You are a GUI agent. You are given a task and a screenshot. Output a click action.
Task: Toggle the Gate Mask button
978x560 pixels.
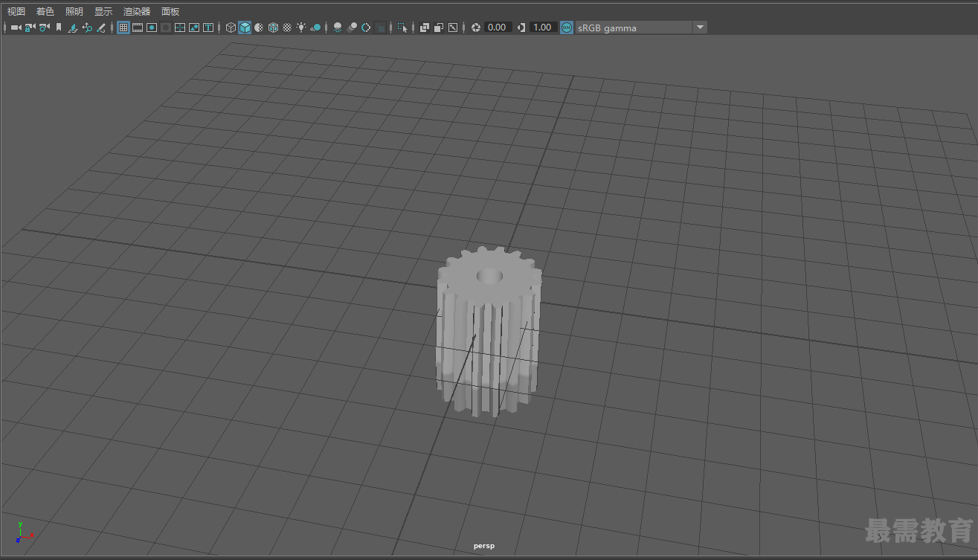pyautogui.click(x=166, y=28)
